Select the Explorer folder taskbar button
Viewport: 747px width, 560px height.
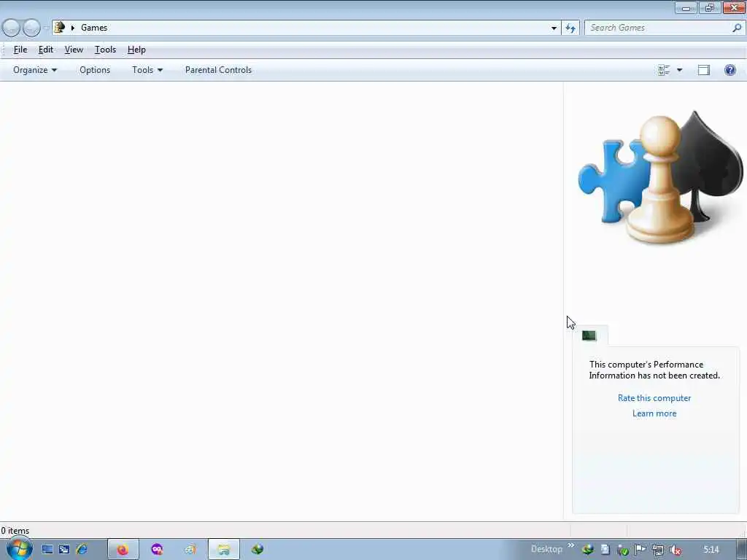pos(223,550)
